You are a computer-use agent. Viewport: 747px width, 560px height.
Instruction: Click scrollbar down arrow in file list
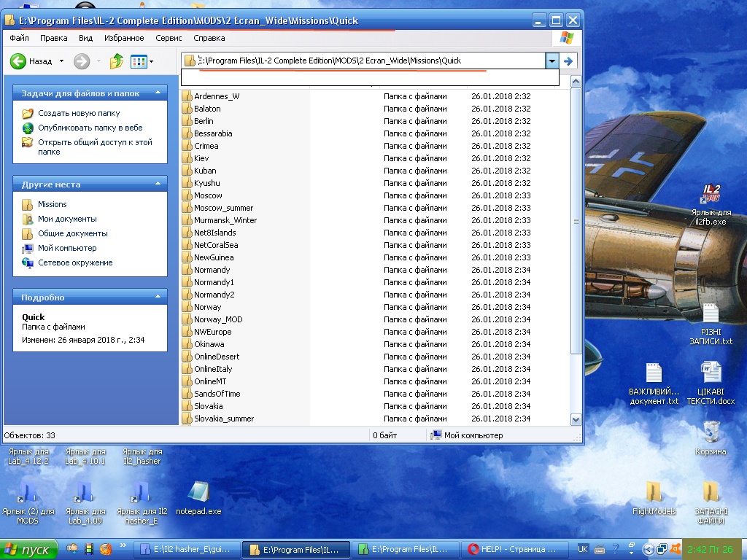coord(576,419)
